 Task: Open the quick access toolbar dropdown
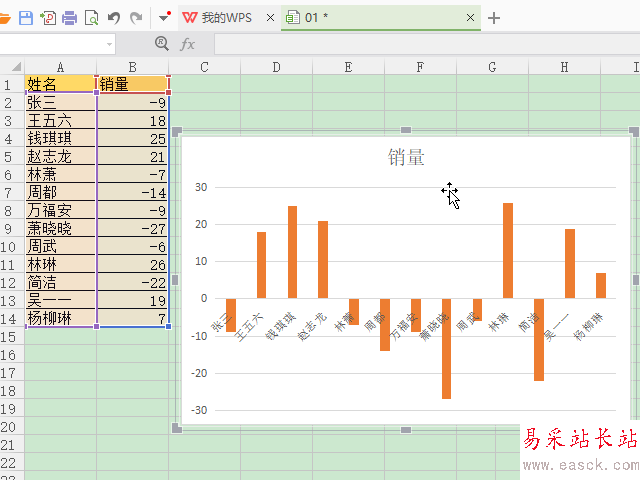(x=164, y=17)
